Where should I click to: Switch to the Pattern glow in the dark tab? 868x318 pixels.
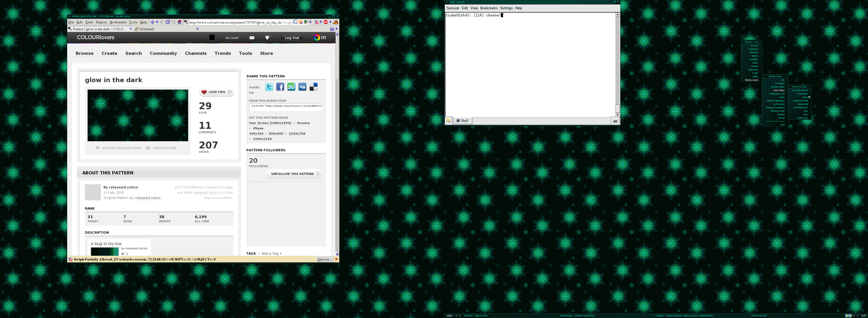pyautogui.click(x=100, y=29)
